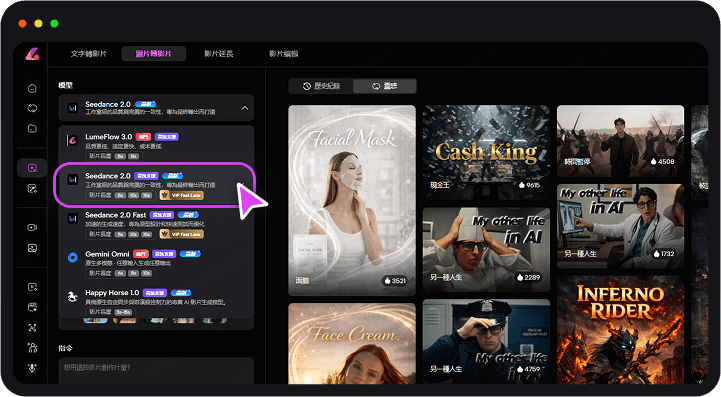The height and width of the screenshot is (397, 721).
Task: Switch to the 圖片轉影片 tab
Action: pyautogui.click(x=154, y=54)
